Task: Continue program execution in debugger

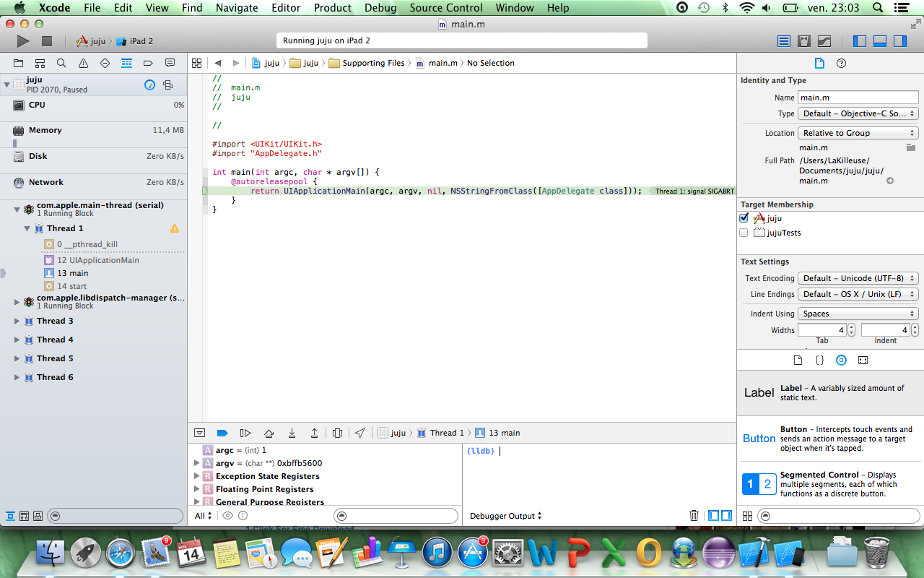Action: pos(245,433)
